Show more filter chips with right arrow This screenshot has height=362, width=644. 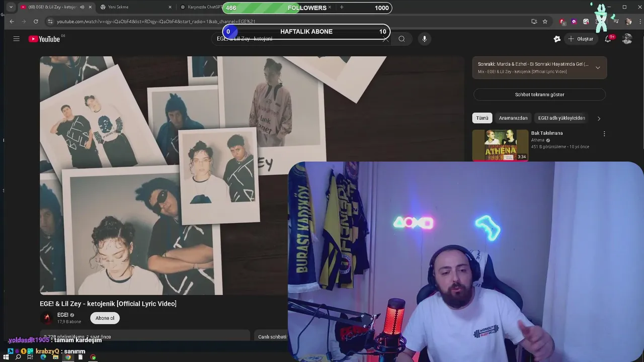click(599, 118)
